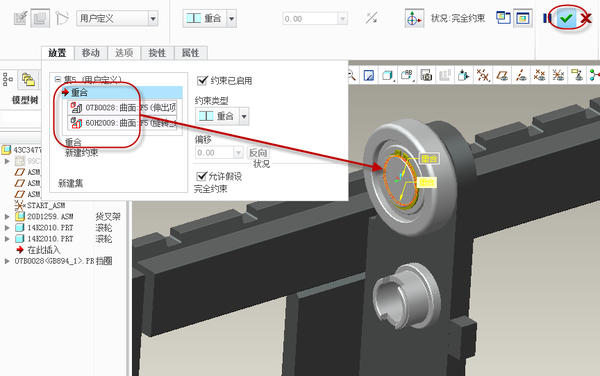600x376 pixels.
Task: Switch to the 移动 tab
Action: (91, 53)
